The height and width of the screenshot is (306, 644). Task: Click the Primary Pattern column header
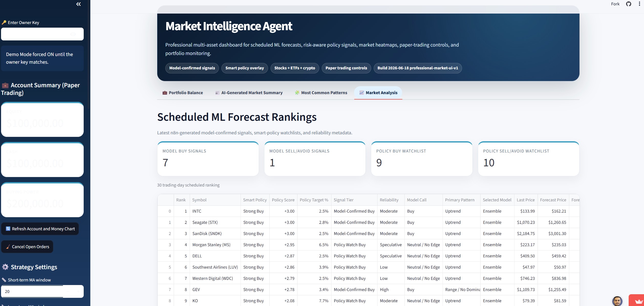tap(461, 200)
